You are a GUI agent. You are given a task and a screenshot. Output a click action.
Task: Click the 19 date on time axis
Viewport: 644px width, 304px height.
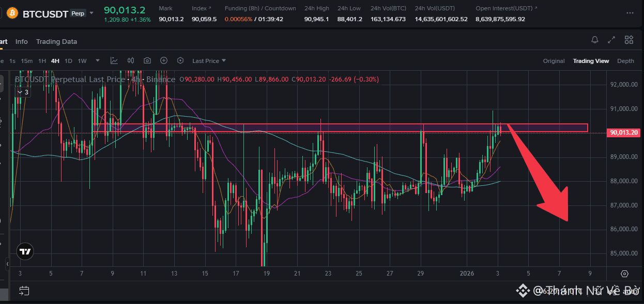[x=267, y=274]
